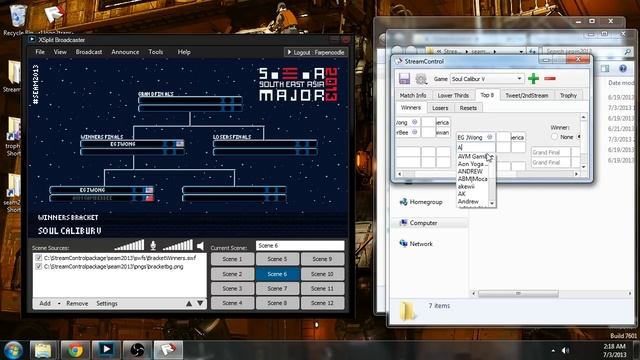Click the volume icon in system tray
Viewport: 640px width, 360px height.
565,350
